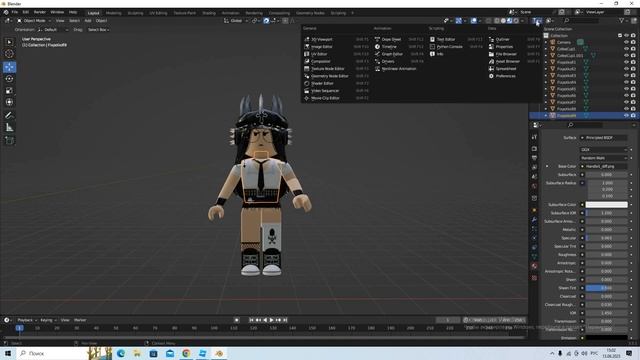Open the Tool properties tab icon
This screenshot has width=640, height=360.
(x=534, y=137)
